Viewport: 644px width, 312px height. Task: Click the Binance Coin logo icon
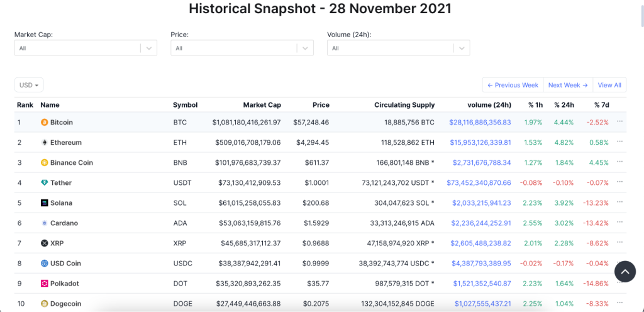pyautogui.click(x=44, y=163)
